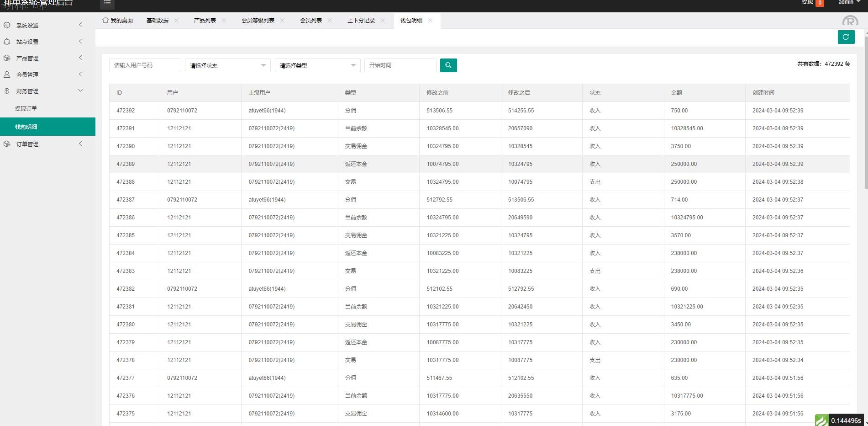The height and width of the screenshot is (426, 868).
Task: Open 提现订单 in the sidebar
Action: click(x=26, y=109)
